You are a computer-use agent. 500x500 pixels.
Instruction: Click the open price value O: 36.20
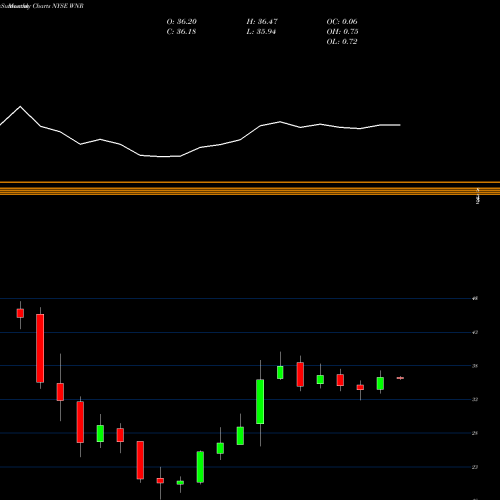[x=182, y=22]
